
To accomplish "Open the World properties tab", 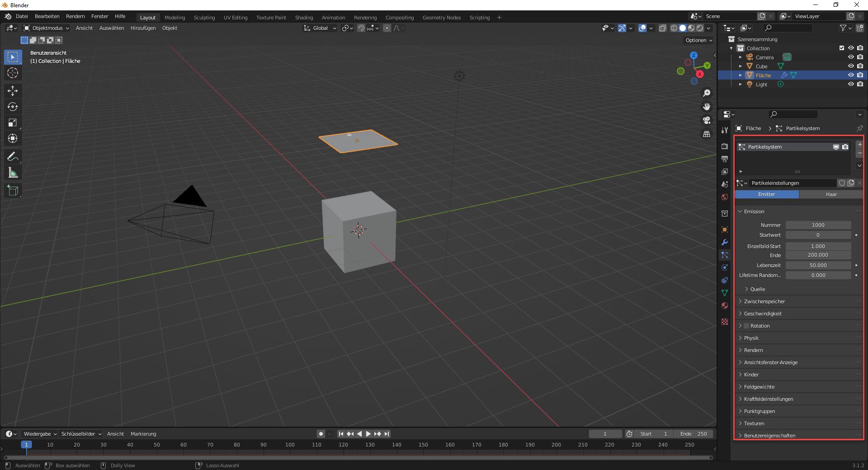I will point(725,197).
